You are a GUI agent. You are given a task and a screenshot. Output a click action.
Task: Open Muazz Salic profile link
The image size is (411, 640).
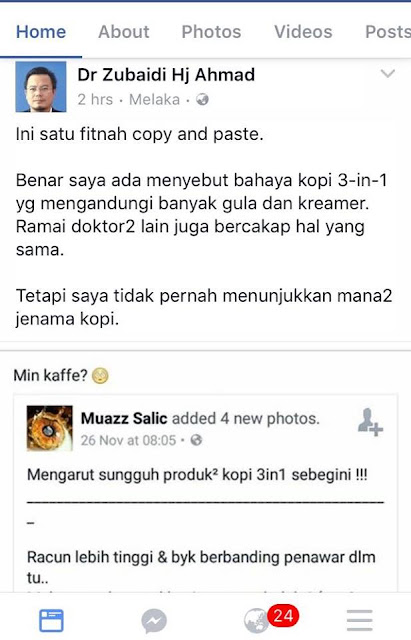[124, 418]
